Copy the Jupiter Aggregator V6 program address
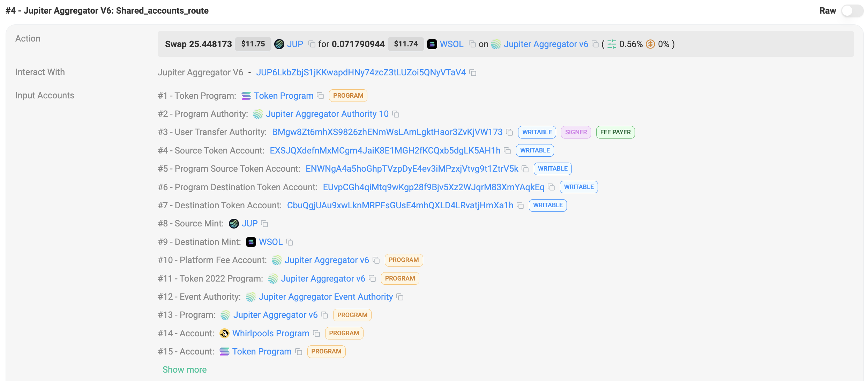Image resolution: width=868 pixels, height=381 pixels. (473, 73)
